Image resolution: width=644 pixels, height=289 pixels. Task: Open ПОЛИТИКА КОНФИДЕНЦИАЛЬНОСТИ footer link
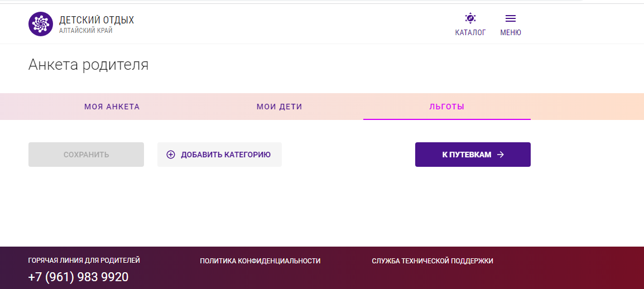[x=260, y=261]
